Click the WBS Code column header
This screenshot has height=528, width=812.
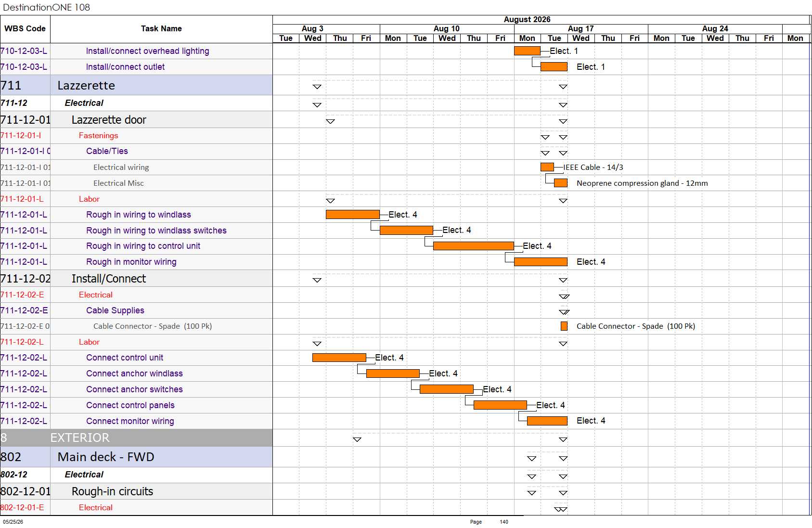(25, 29)
